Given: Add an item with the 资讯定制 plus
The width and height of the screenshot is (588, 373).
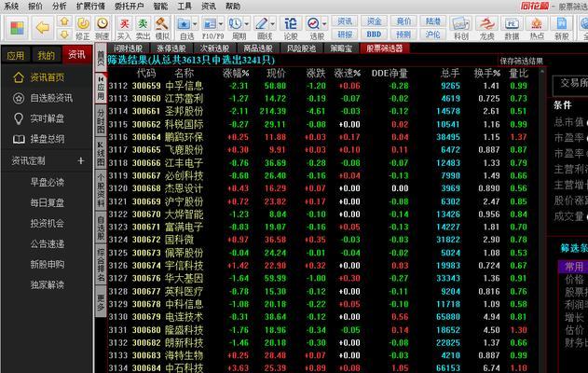Looking at the screenshot, I should pyautogui.click(x=81, y=160).
